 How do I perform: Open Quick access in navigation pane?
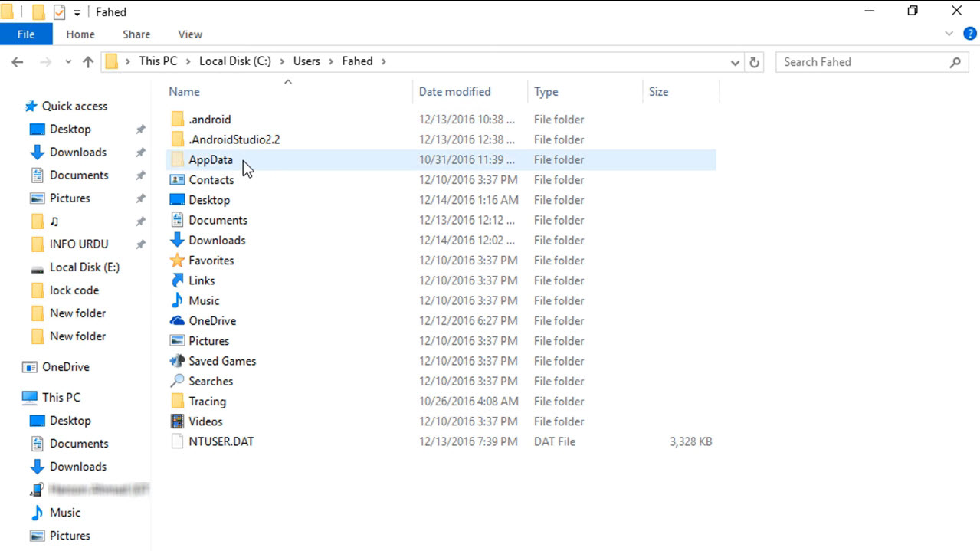tap(74, 106)
